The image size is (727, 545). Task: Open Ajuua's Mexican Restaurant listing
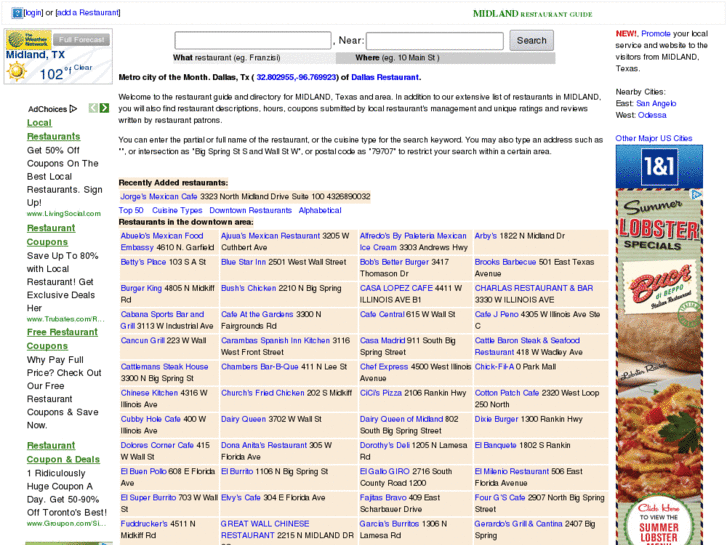point(270,236)
